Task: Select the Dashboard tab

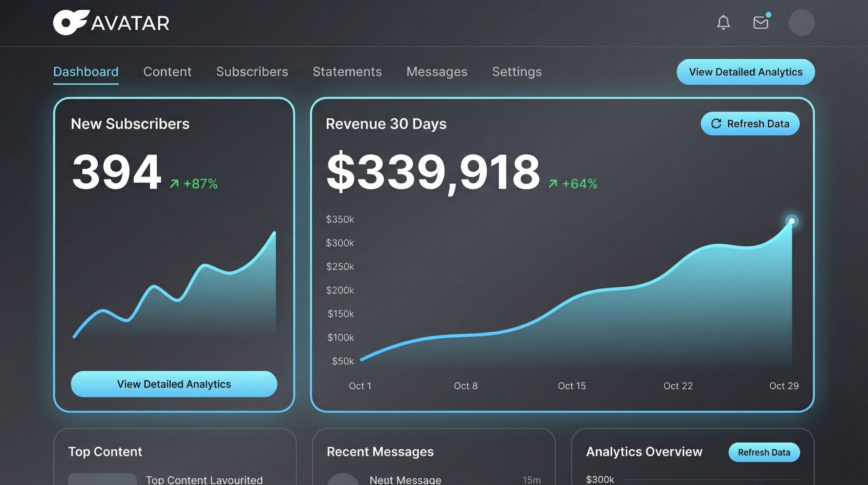Action: pos(86,72)
